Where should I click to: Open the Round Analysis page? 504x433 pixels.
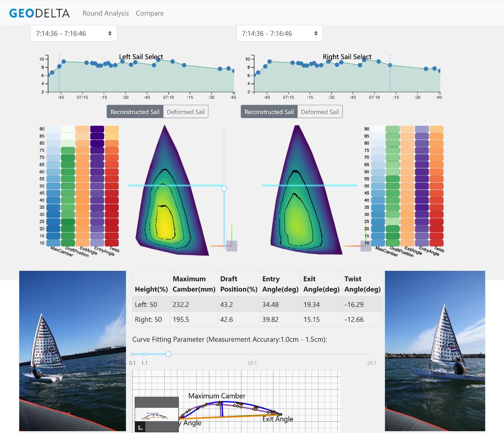(x=106, y=13)
